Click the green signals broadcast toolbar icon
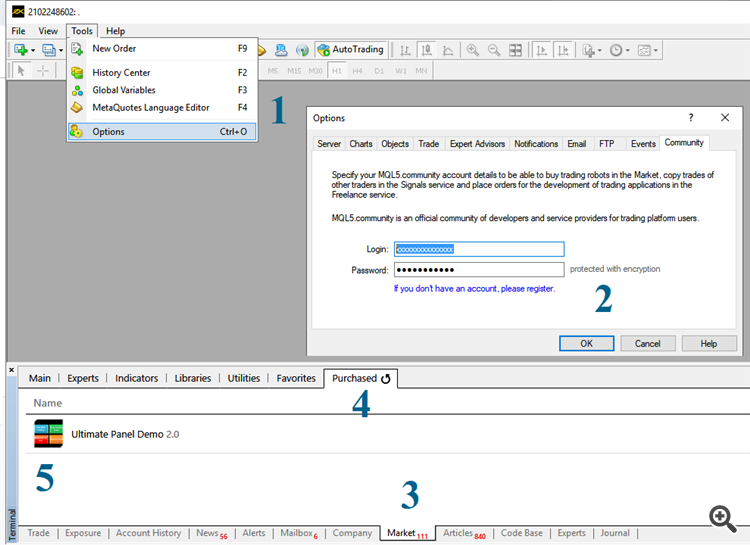 302,50
